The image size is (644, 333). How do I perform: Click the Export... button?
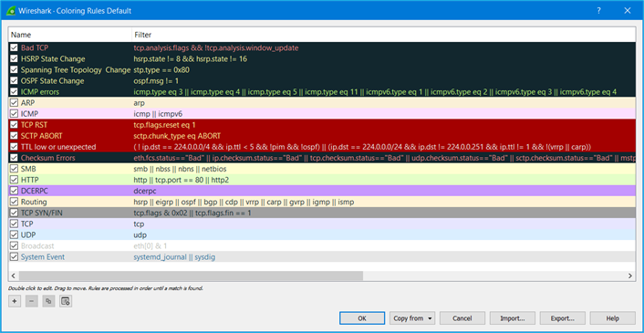click(x=563, y=318)
